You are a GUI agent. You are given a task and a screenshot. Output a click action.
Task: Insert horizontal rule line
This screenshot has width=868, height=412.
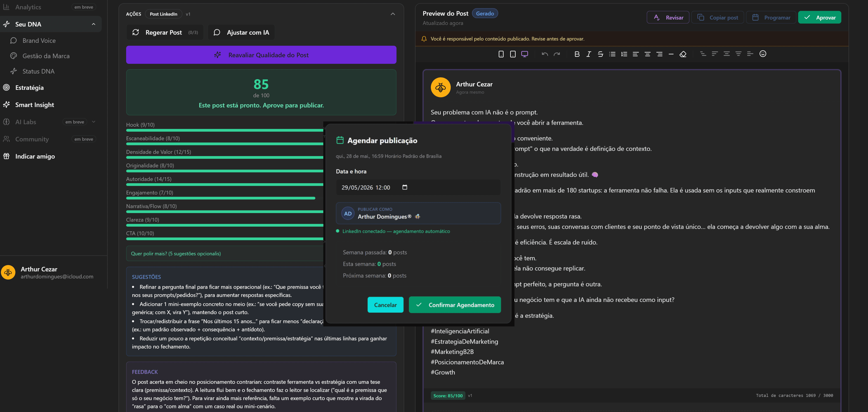coord(671,54)
